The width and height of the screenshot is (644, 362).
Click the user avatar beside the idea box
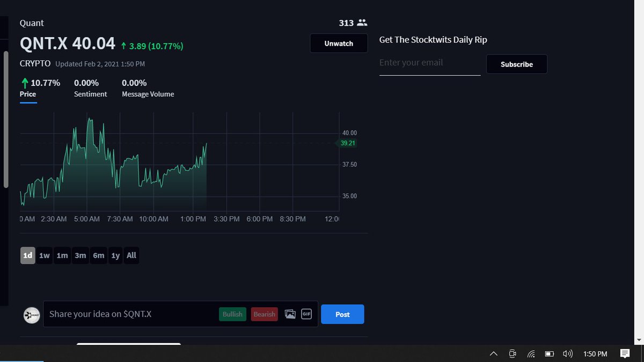[32, 315]
